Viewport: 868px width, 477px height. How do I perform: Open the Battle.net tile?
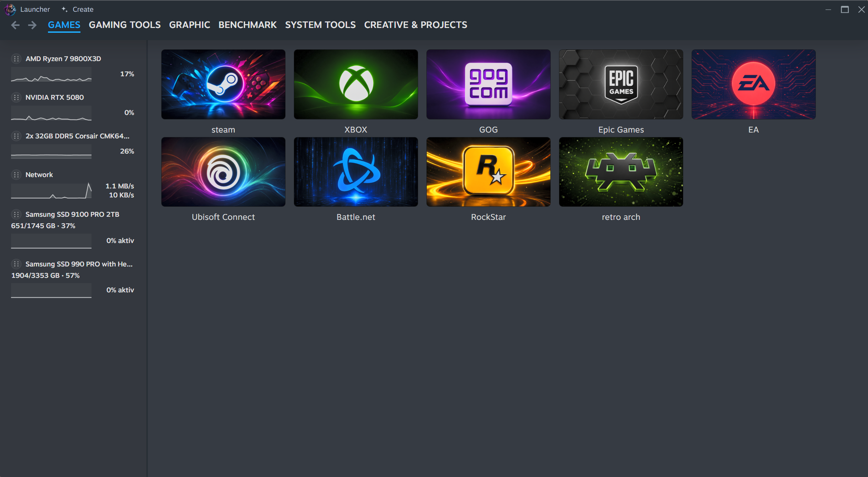coord(356,172)
